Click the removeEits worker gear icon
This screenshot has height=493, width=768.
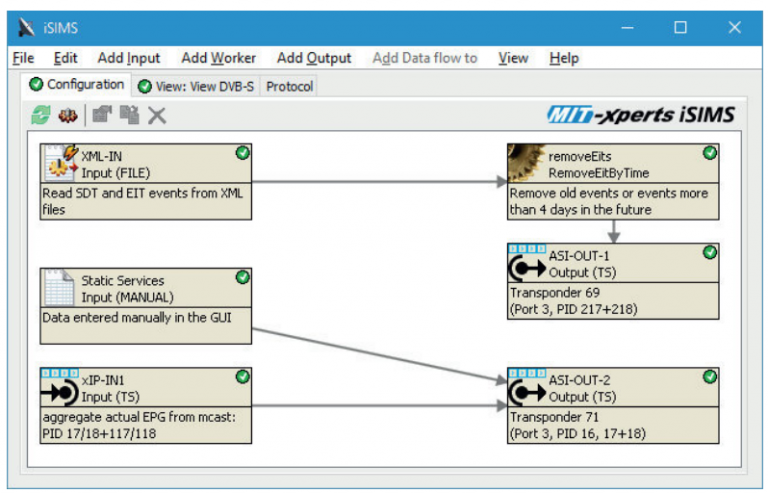(x=527, y=164)
